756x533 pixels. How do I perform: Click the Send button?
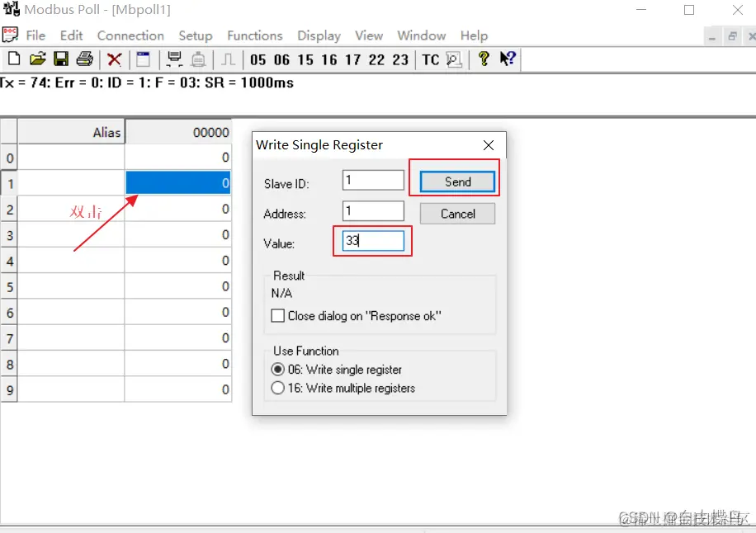(x=457, y=182)
